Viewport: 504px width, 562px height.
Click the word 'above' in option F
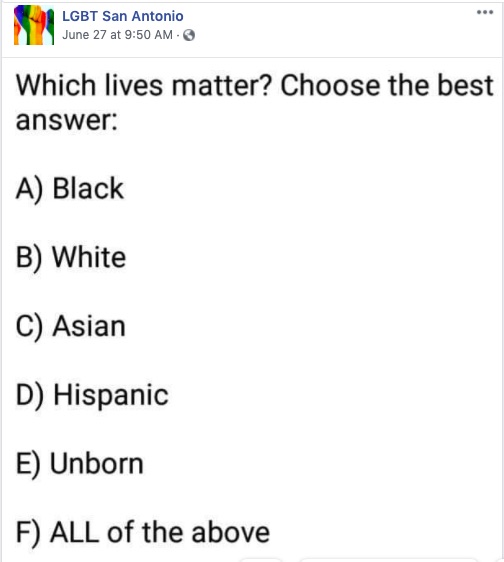point(230,533)
